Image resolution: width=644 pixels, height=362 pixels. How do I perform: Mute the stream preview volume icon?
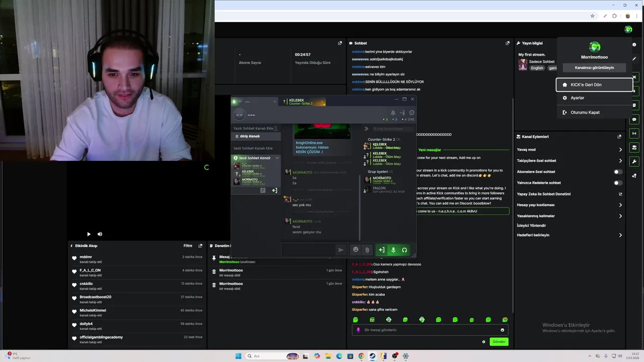point(100,234)
